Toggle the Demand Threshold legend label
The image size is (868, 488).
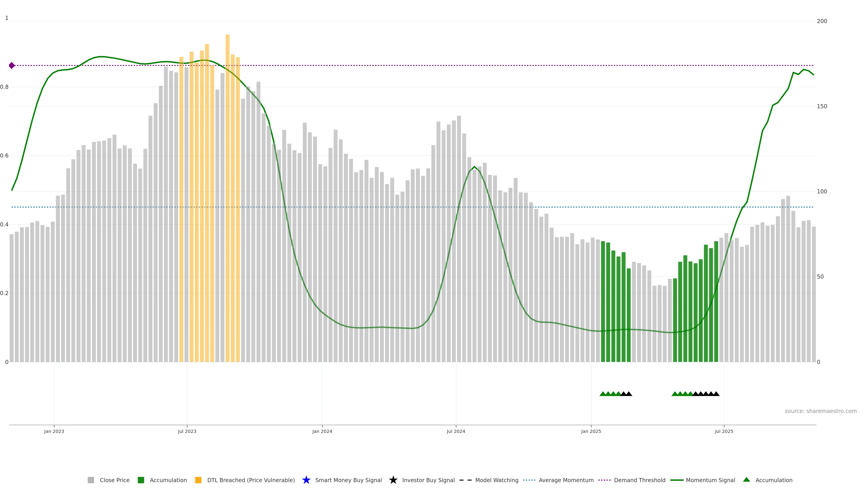[639, 480]
